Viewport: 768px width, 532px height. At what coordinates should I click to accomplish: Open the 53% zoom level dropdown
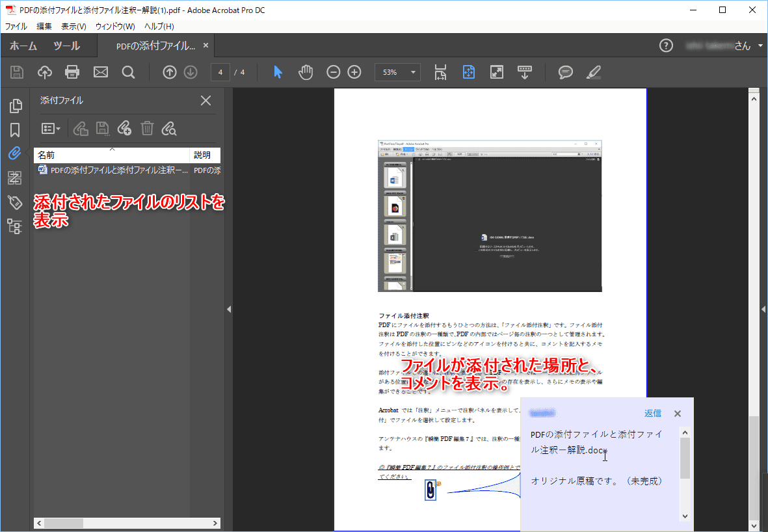pos(412,72)
